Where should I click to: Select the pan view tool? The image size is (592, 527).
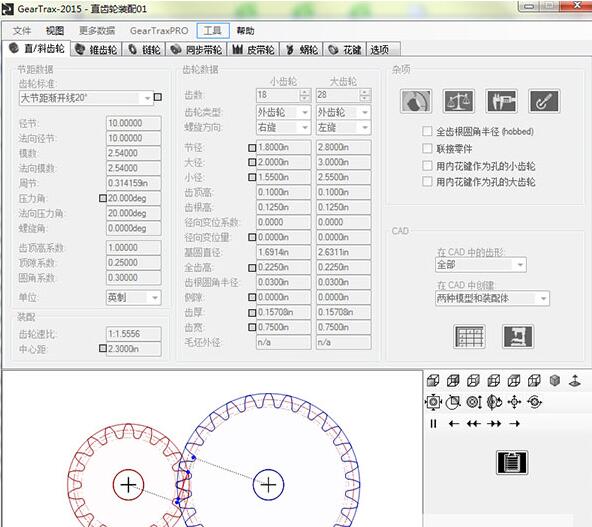[514, 402]
